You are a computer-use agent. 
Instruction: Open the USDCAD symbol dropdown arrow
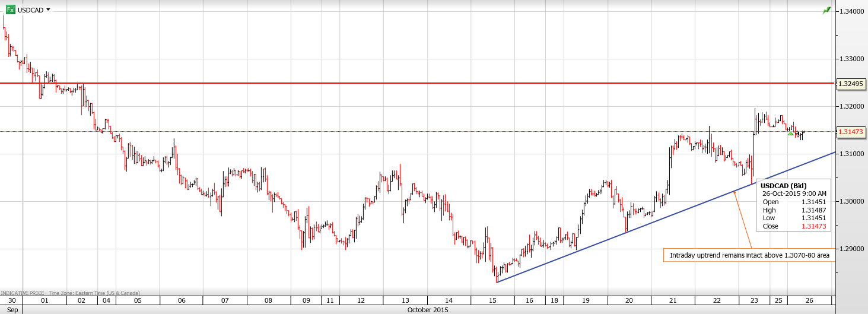pos(48,10)
